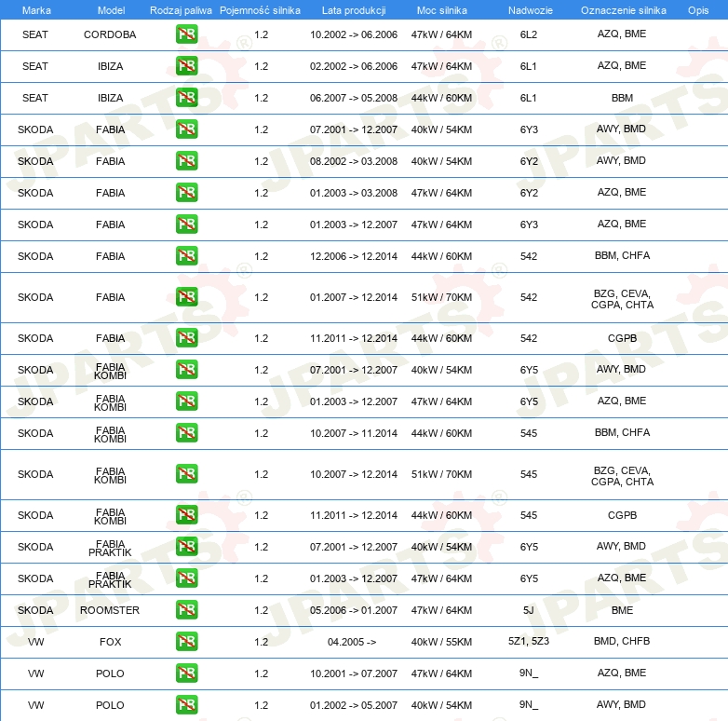Viewport: 728px width, 721px height.
Task: Click fuel icon in FABIA PRAKTIK 47kW row
Action: (186, 578)
